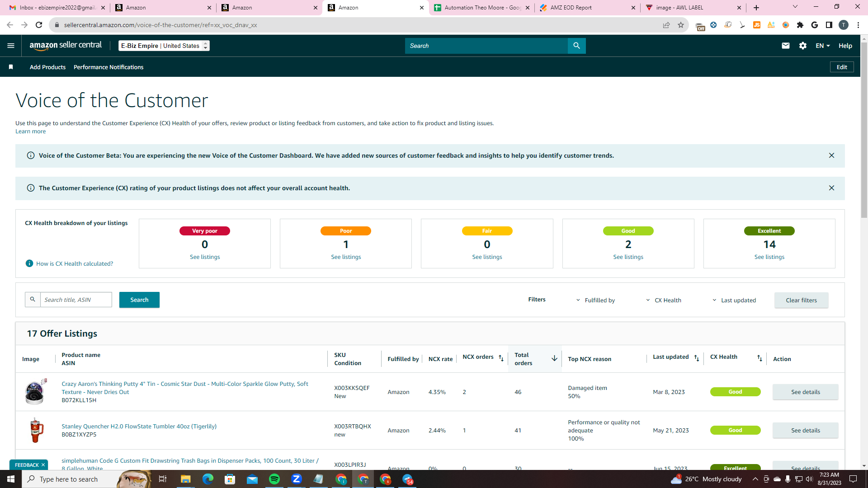868x488 pixels.
Task: Sort listings by CX Health
Action: (759, 358)
